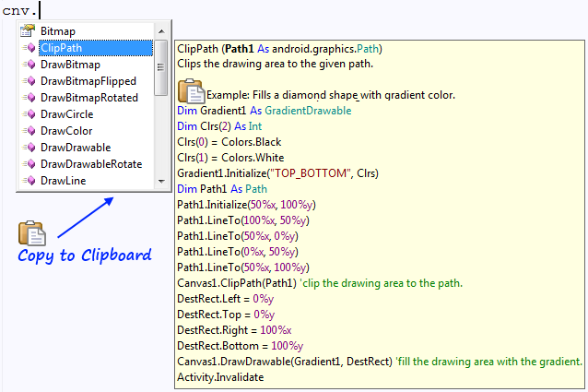Choose DrawCircle method entry

point(66,114)
